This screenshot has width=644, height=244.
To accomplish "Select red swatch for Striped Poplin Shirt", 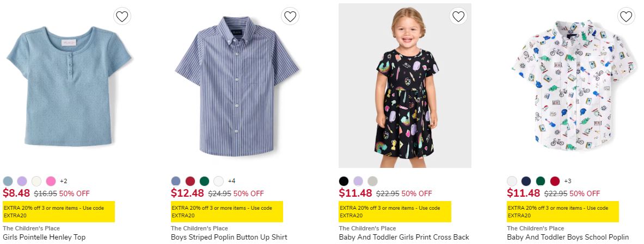I will [x=190, y=181].
